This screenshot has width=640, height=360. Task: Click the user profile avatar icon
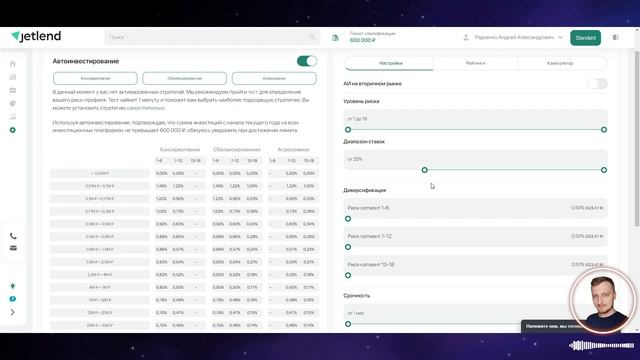[x=466, y=38]
